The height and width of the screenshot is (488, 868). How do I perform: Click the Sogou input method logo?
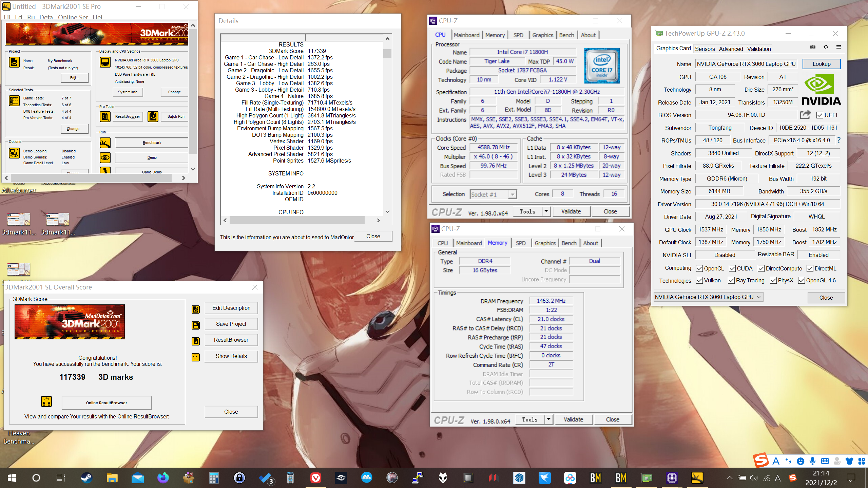coord(761,461)
